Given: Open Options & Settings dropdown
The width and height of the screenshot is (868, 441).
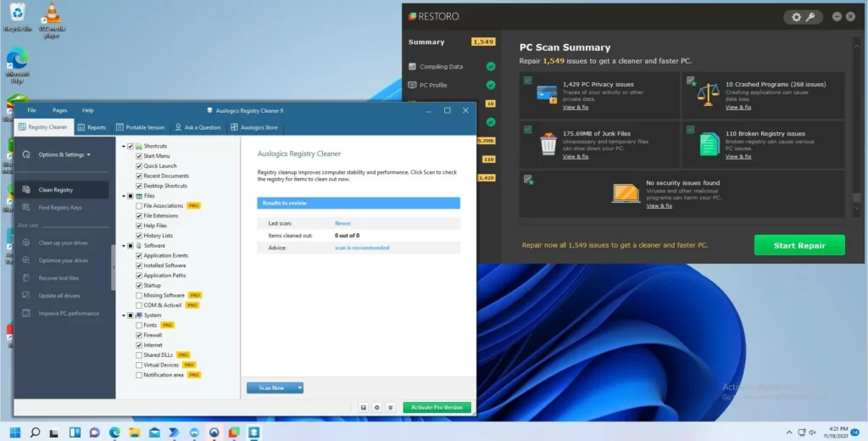Looking at the screenshot, I should tap(64, 154).
